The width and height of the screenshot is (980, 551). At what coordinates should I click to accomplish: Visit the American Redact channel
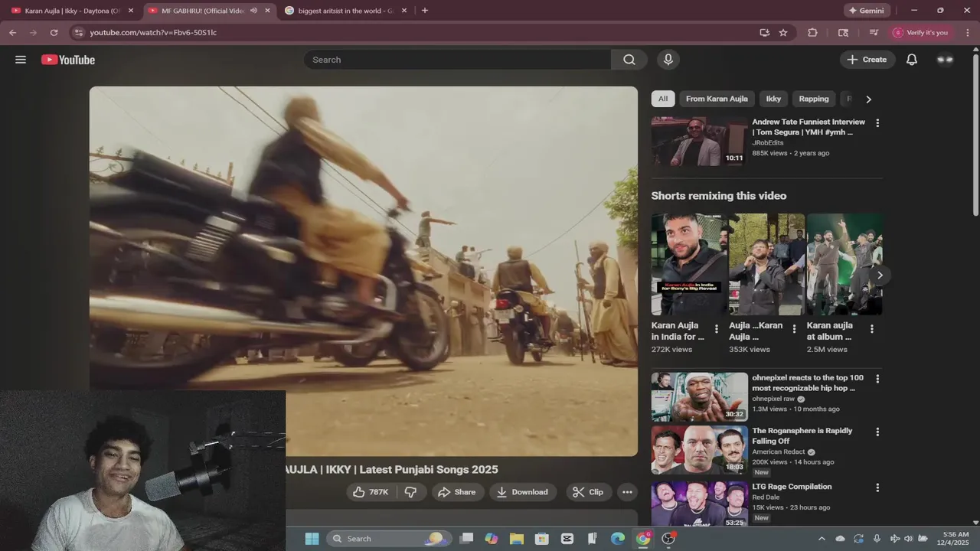click(x=779, y=452)
